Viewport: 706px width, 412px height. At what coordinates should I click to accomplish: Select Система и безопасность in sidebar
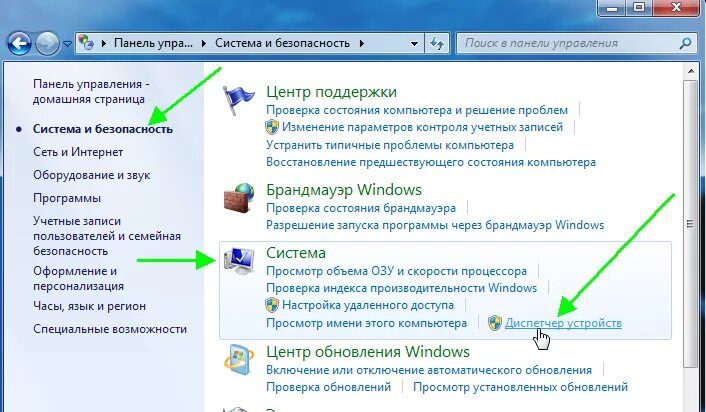(x=103, y=129)
